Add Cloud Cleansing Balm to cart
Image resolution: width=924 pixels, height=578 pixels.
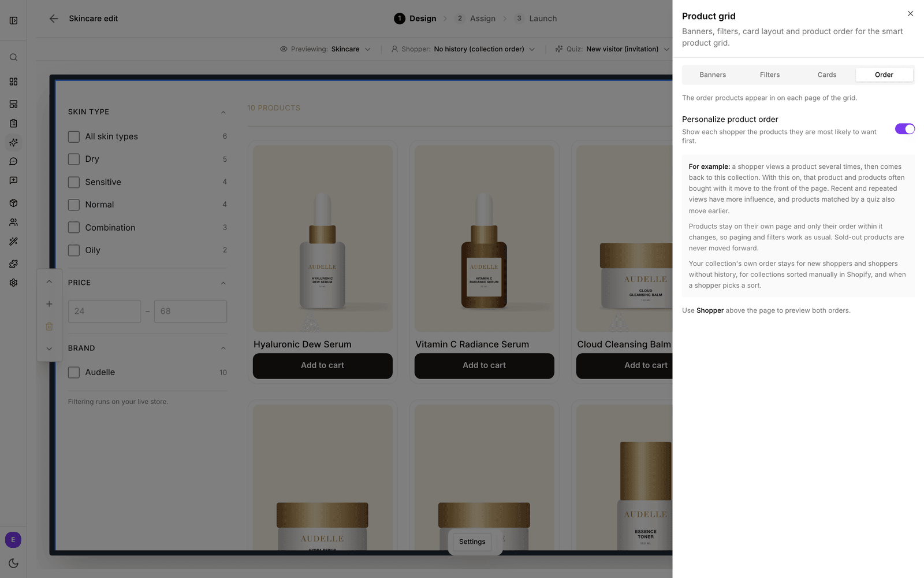(x=624, y=365)
